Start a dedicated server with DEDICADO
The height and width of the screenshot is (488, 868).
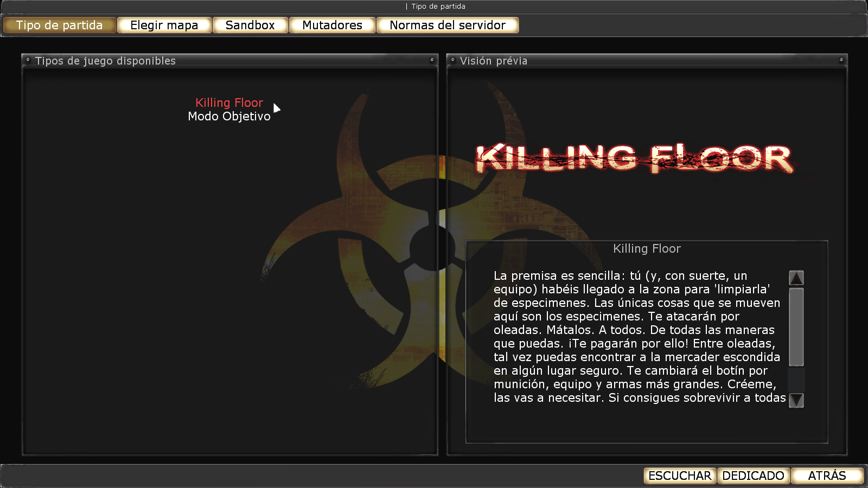pyautogui.click(x=754, y=476)
